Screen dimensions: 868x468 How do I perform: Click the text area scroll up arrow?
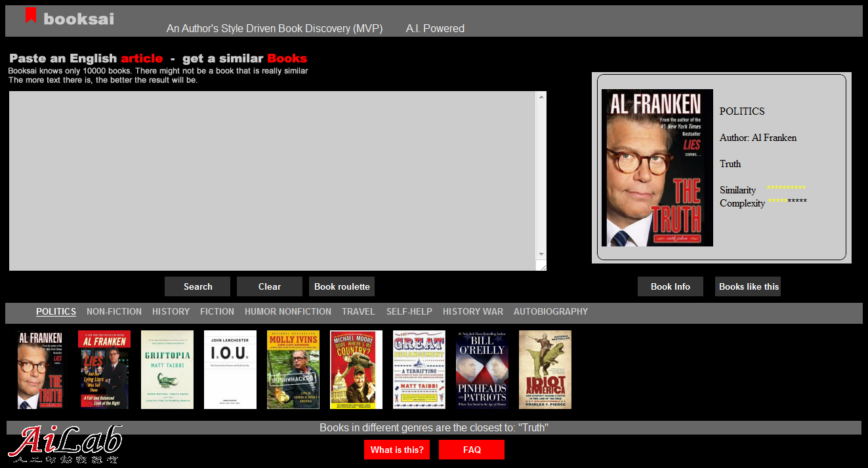click(541, 97)
